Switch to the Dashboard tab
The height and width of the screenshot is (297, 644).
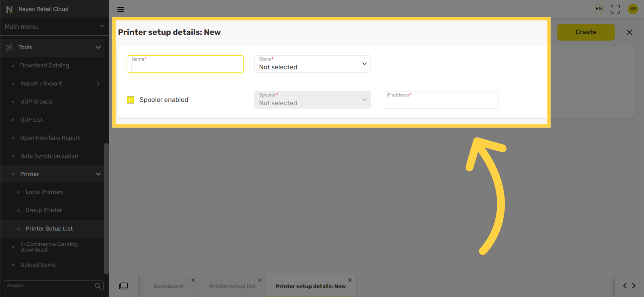click(x=169, y=286)
